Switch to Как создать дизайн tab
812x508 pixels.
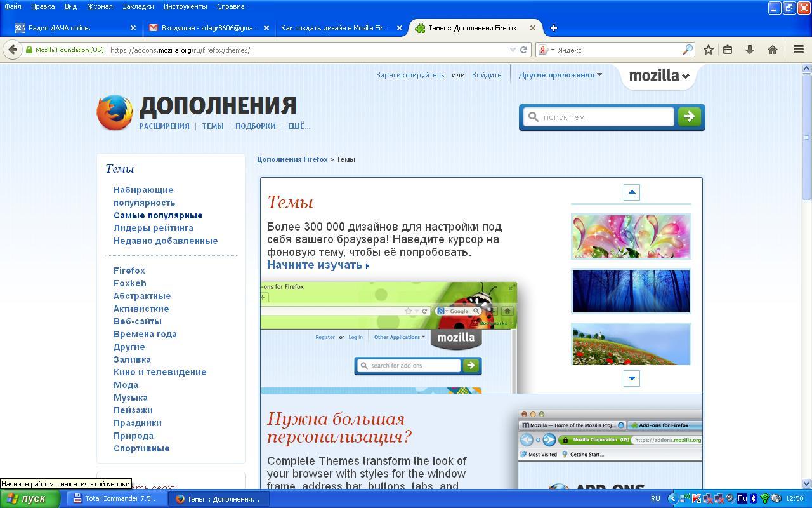click(x=334, y=28)
